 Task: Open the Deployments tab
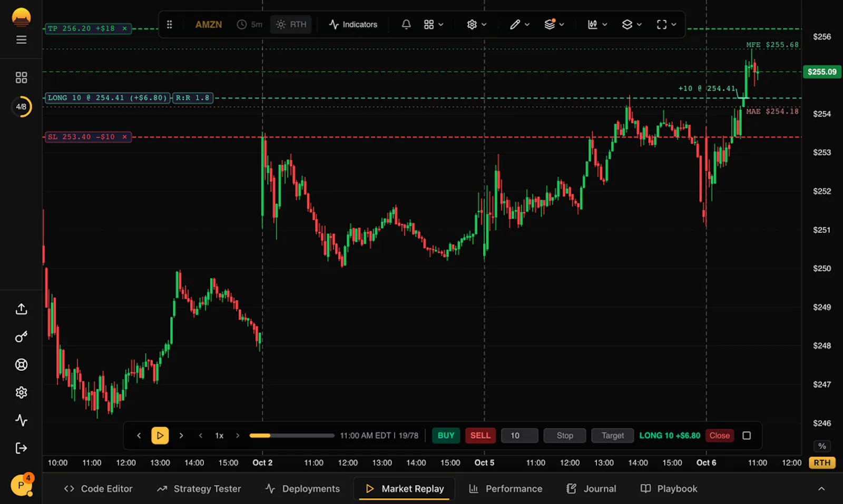pos(302,489)
